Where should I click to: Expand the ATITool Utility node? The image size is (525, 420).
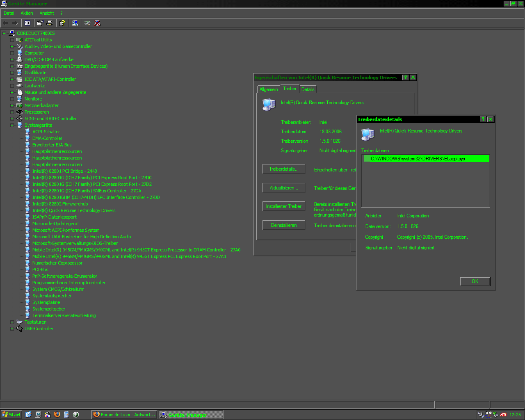click(12, 40)
